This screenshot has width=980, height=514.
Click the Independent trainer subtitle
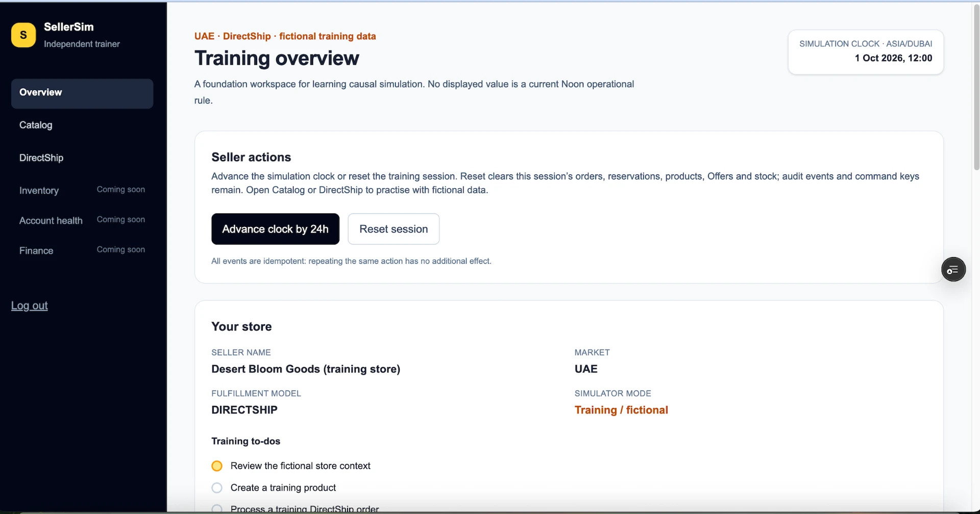82,44
